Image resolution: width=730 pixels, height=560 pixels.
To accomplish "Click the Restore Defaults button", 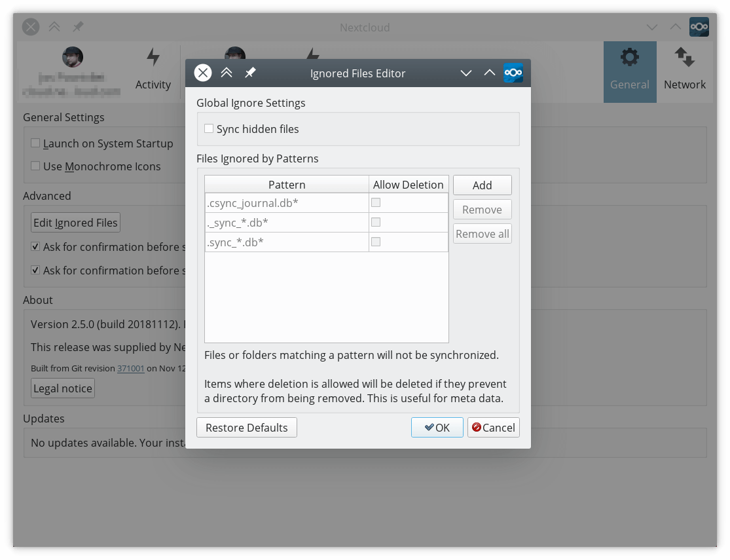I will click(247, 428).
